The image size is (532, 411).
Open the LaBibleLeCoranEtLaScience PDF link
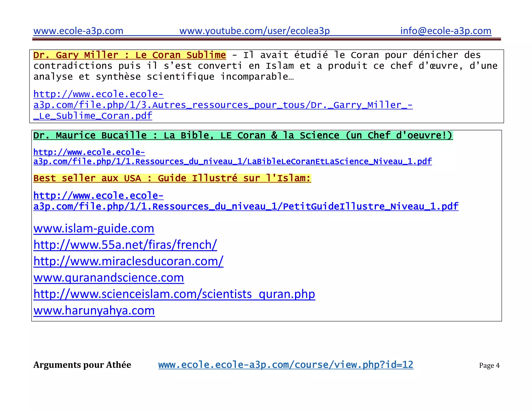232,157
